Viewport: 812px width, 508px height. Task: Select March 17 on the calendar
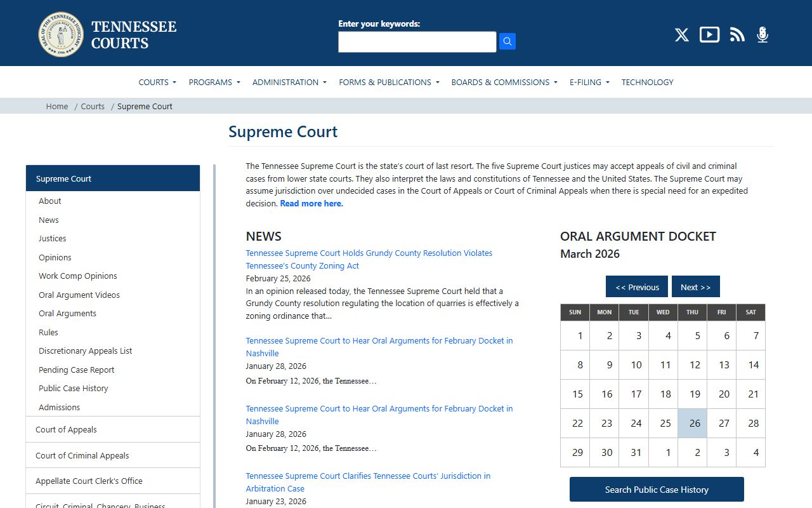634,394
